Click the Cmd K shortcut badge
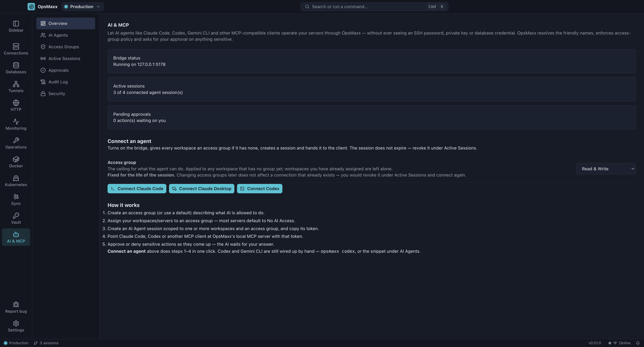 (x=437, y=7)
